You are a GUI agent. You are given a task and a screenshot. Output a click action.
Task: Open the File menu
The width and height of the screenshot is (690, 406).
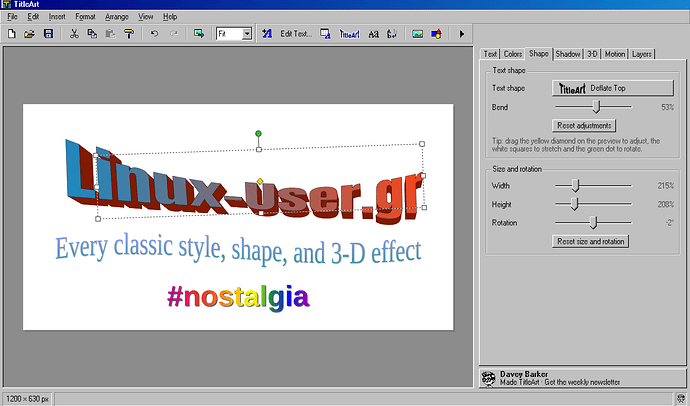(12, 17)
